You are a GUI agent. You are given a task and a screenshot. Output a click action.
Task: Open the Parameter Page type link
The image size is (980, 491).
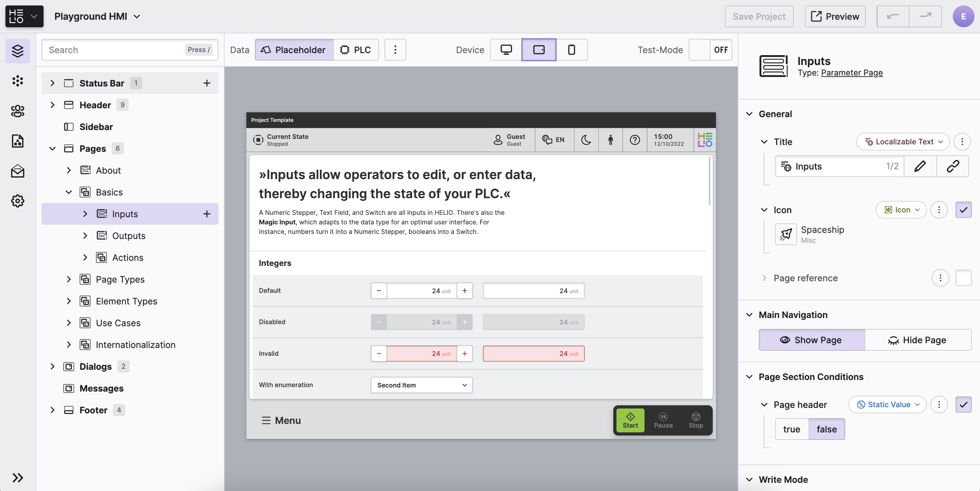[x=851, y=73]
